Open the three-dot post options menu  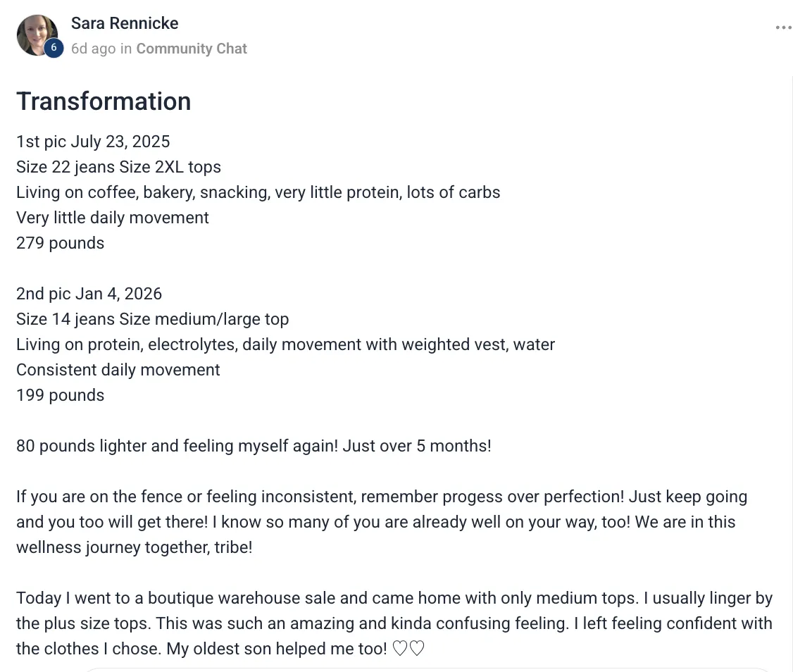(782, 28)
